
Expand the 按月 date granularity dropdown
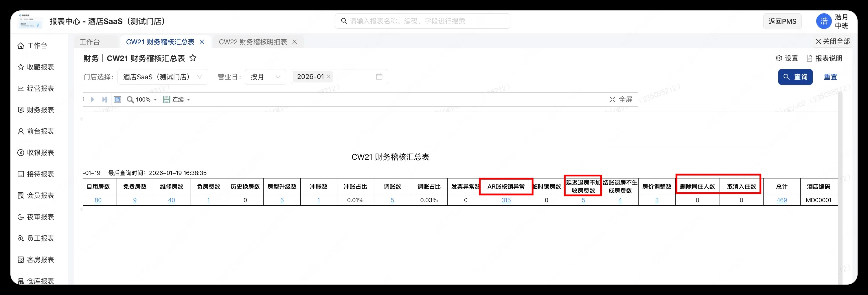pos(266,76)
